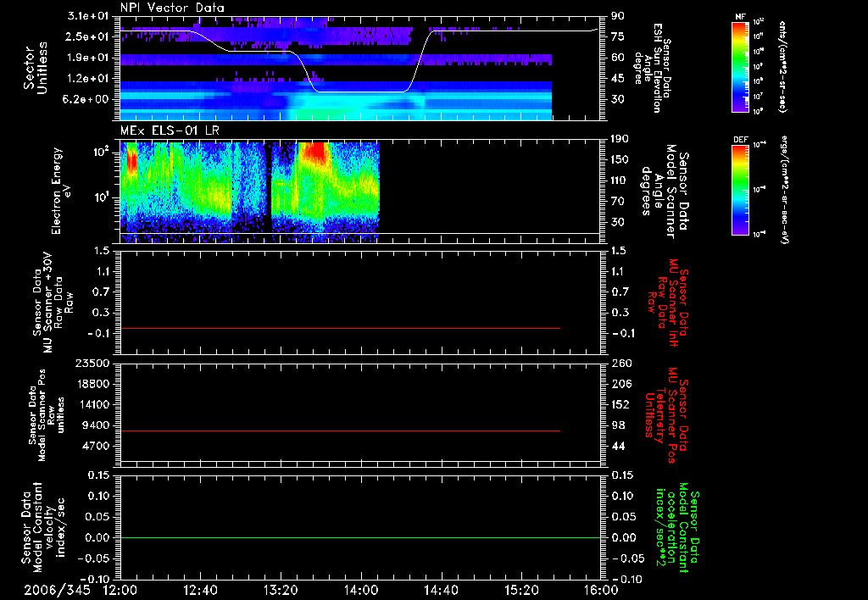
Task: Click the 150 scanner angle tick label
Action: 620,160
